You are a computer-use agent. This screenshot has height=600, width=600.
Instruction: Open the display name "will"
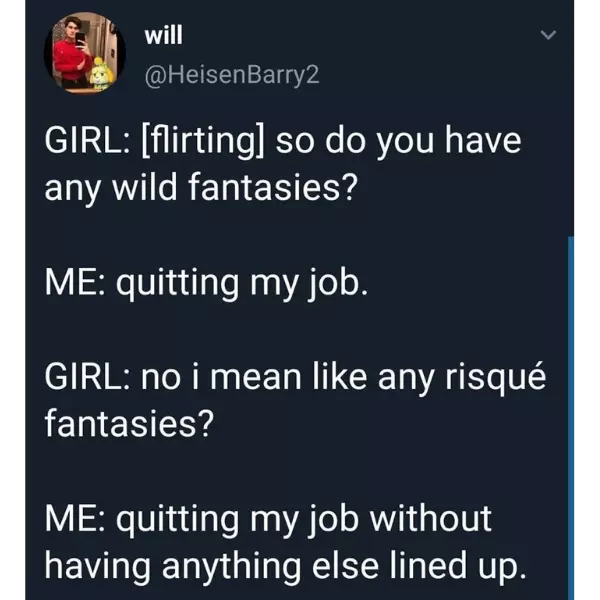165,36
